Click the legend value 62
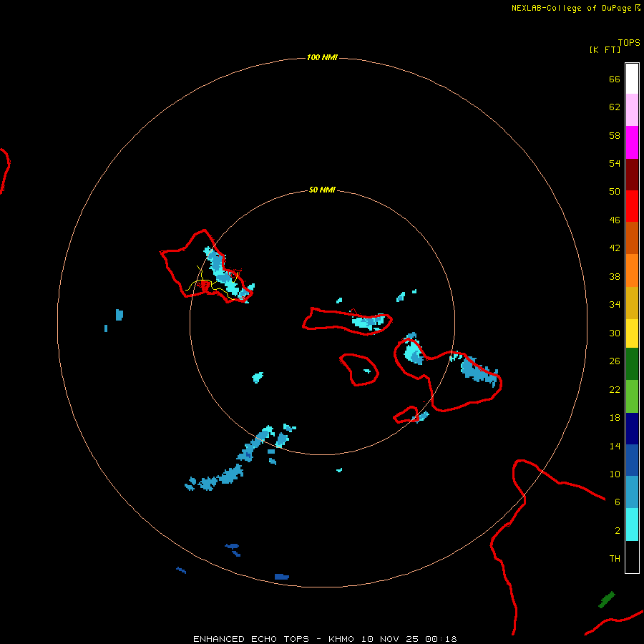Viewport: 644px width, 644px height. click(615, 107)
